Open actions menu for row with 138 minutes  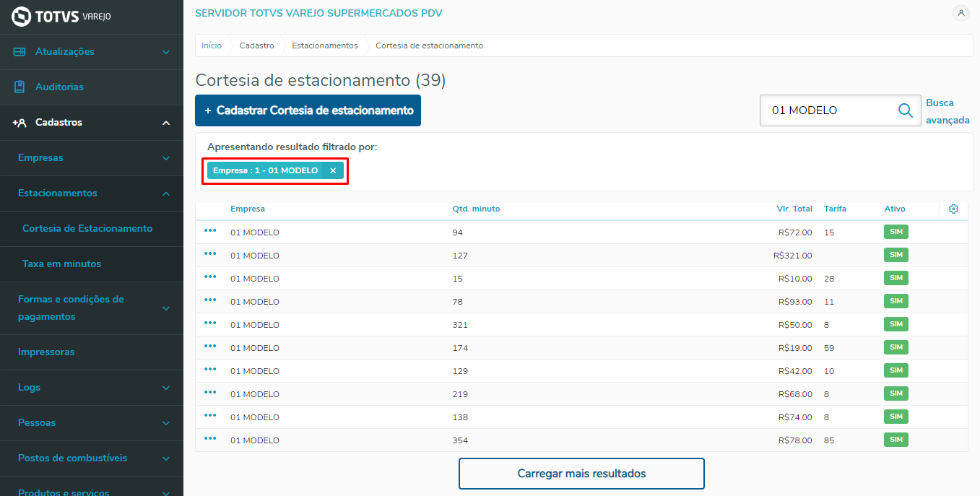pos(210,416)
